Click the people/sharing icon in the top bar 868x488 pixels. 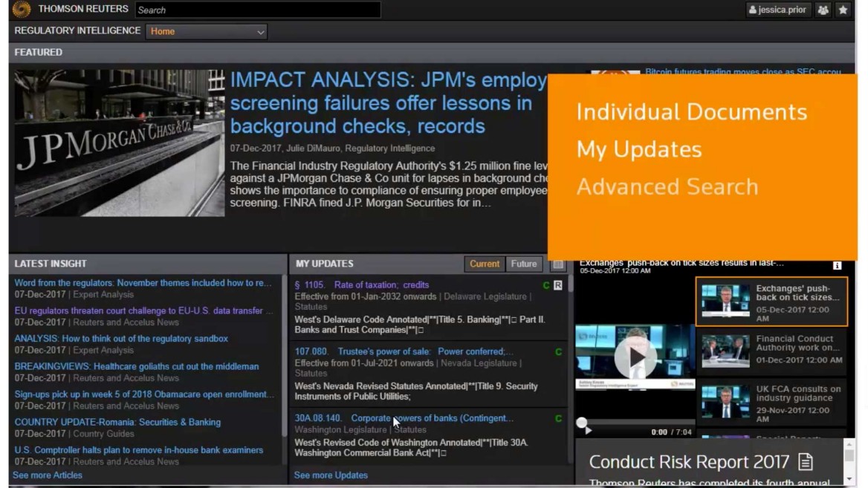click(823, 10)
